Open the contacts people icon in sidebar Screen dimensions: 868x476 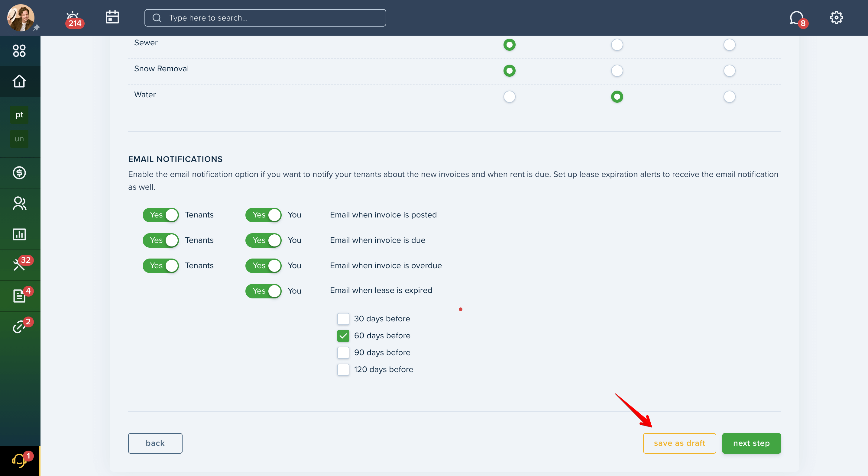coord(19,203)
